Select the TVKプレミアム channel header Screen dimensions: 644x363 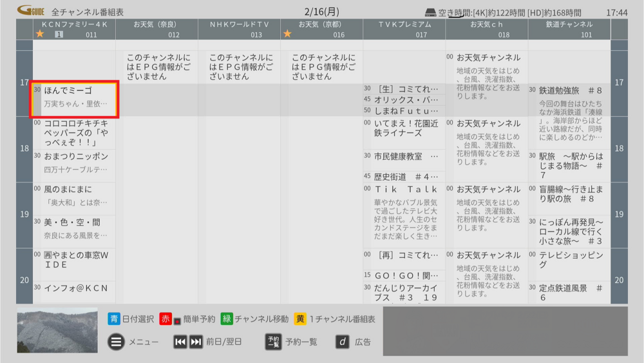404,29
